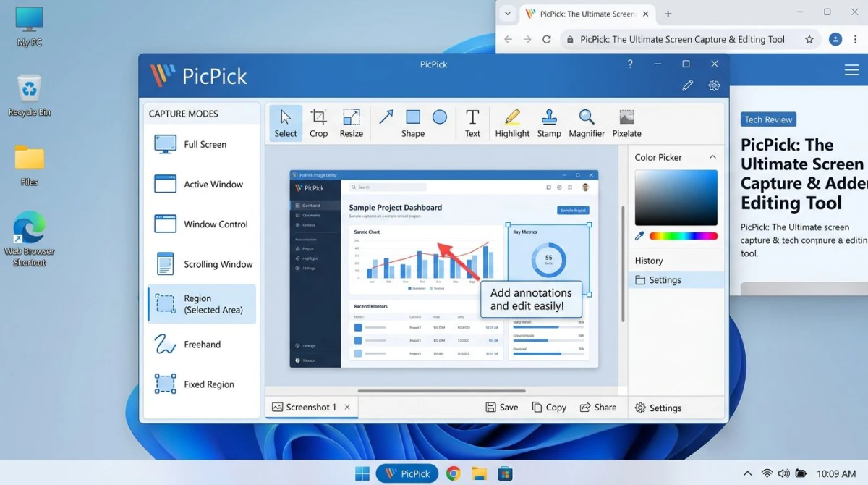Select the Stamp tool
The image size is (868, 485).
(549, 123)
